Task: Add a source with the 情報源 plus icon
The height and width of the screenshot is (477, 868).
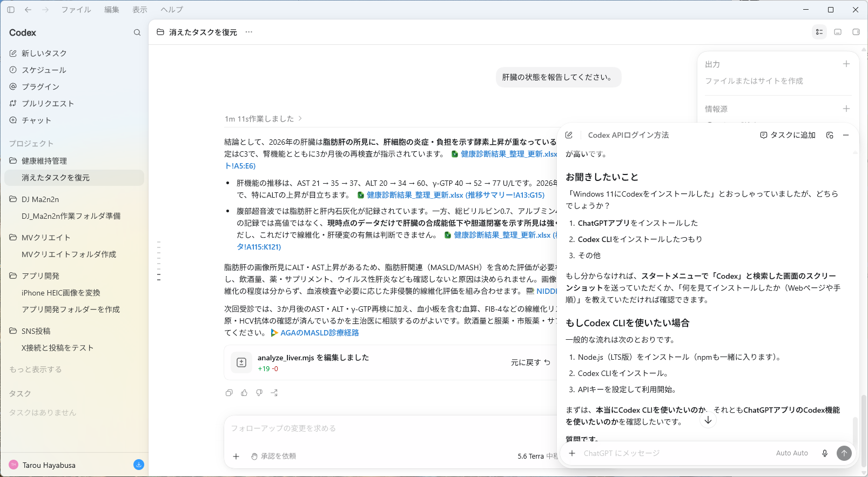Action: click(x=846, y=109)
